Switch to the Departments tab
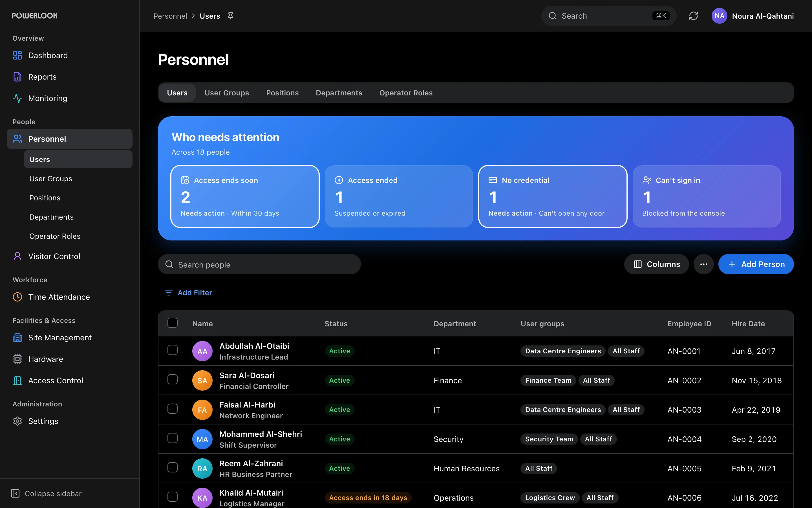The height and width of the screenshot is (508, 812). pyautogui.click(x=339, y=93)
